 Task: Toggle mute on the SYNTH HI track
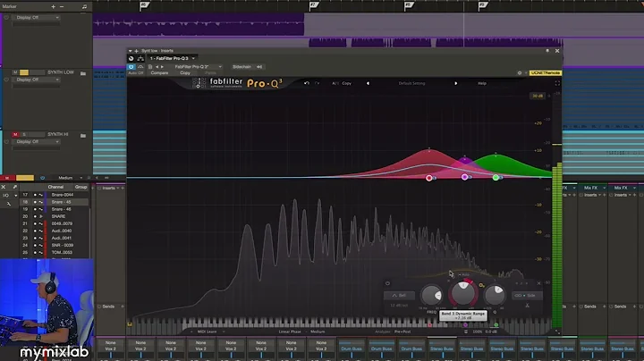pos(15,135)
